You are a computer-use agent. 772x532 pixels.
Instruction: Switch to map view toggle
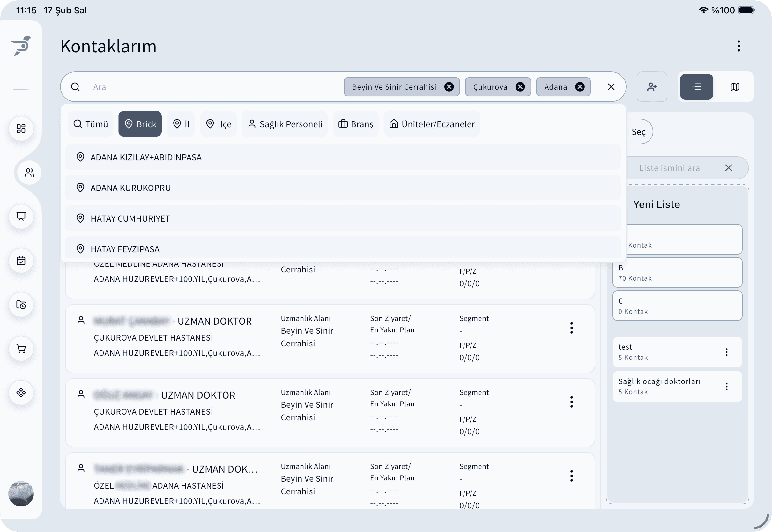coord(735,87)
